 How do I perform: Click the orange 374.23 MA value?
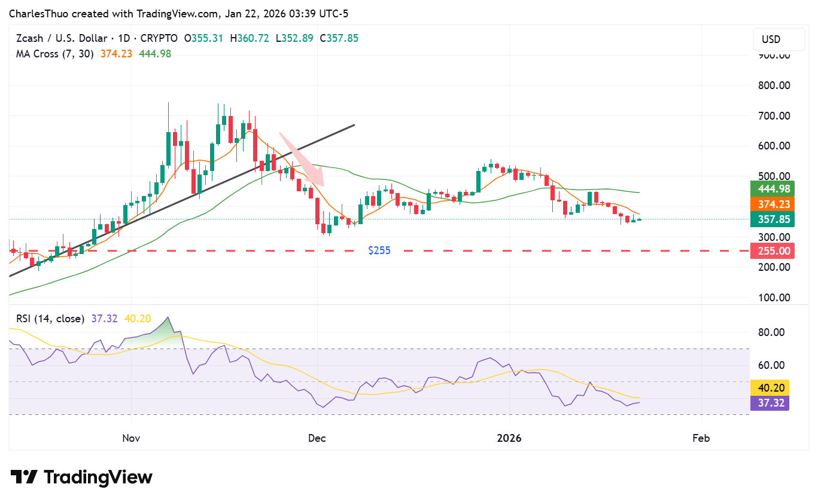click(115, 54)
